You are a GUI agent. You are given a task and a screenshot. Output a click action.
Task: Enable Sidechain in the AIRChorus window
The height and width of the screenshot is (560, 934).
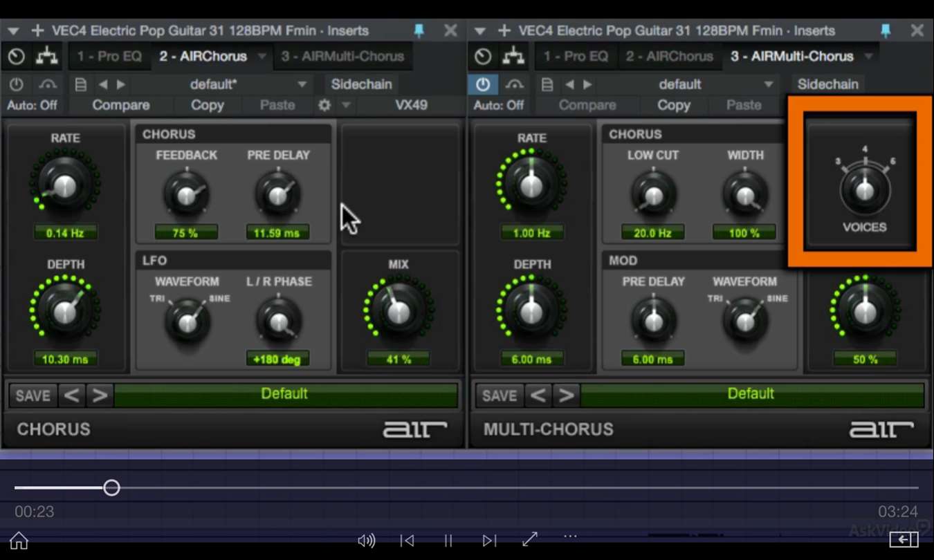tap(361, 84)
